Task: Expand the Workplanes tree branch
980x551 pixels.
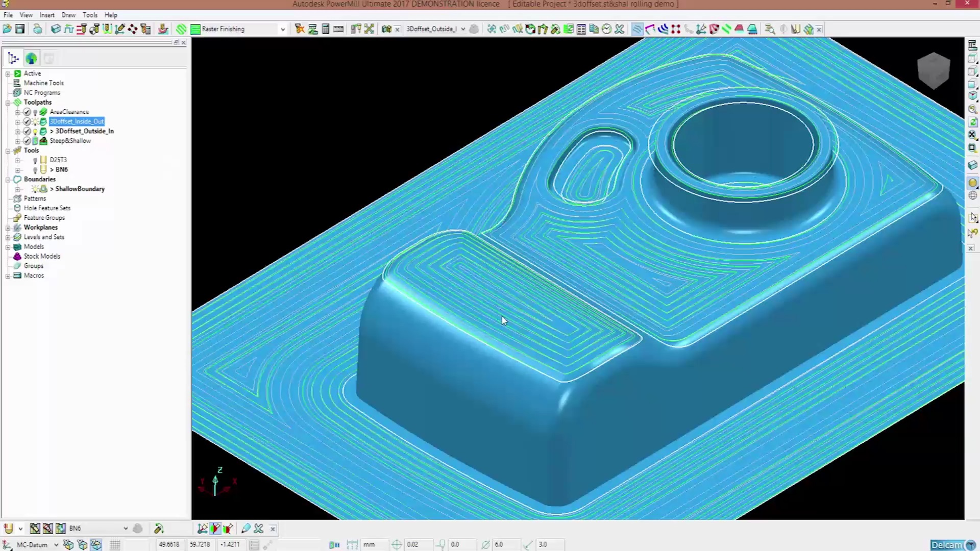Action: click(8, 228)
